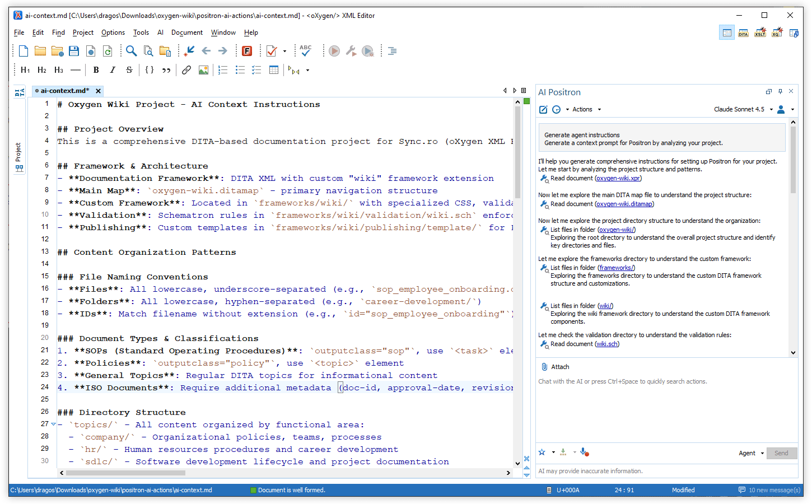
Task: Select the ai-context.md editor tab
Action: click(x=64, y=91)
